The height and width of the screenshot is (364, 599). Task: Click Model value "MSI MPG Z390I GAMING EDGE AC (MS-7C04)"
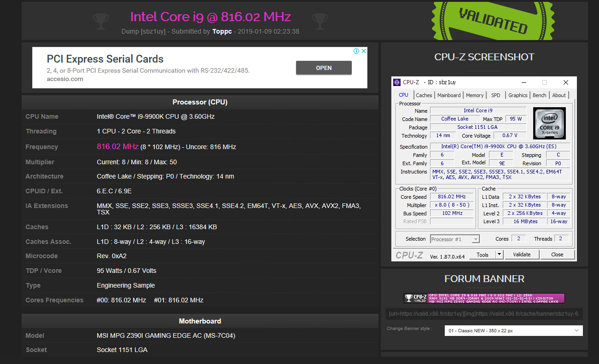click(x=166, y=335)
